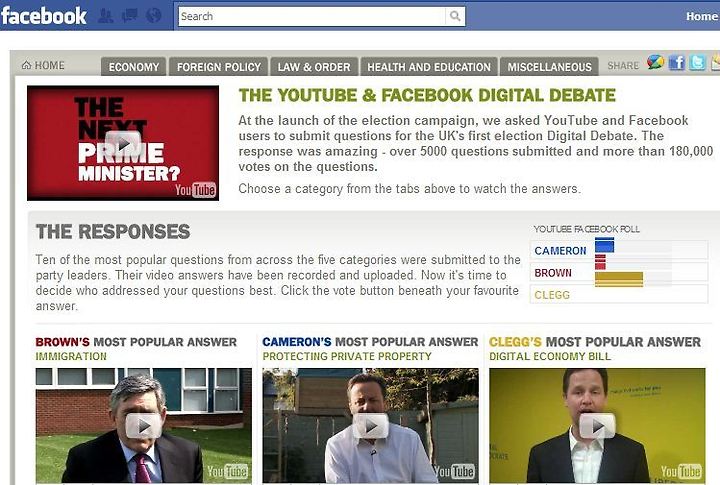Image resolution: width=720 pixels, height=485 pixels.
Task: Open the Health and Education tab
Action: [429, 67]
